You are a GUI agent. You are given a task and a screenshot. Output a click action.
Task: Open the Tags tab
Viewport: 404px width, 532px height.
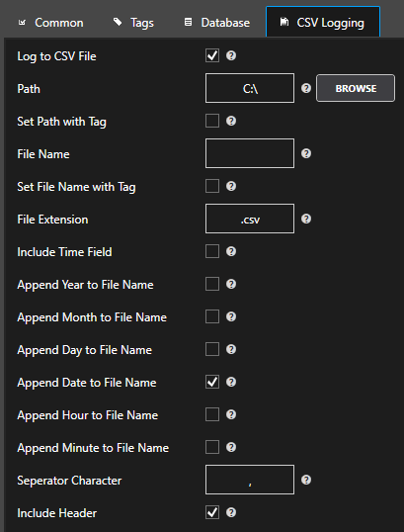[133, 23]
